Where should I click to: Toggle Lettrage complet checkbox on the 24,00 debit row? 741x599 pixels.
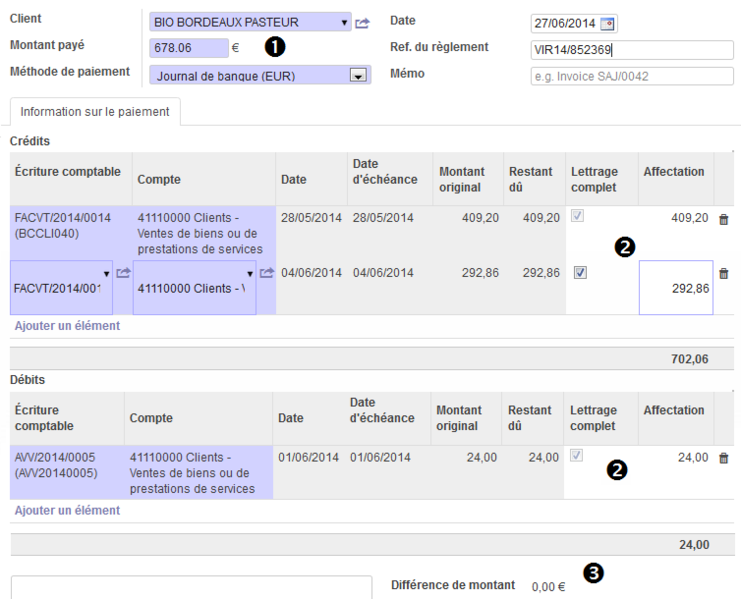(x=576, y=455)
